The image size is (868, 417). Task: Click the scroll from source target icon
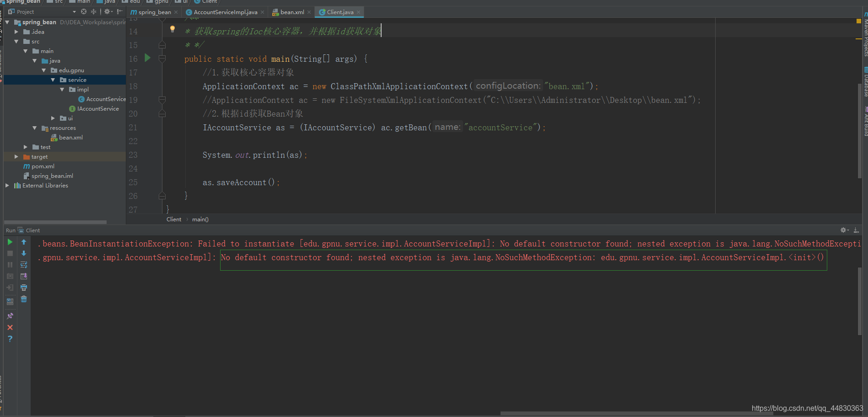click(84, 11)
